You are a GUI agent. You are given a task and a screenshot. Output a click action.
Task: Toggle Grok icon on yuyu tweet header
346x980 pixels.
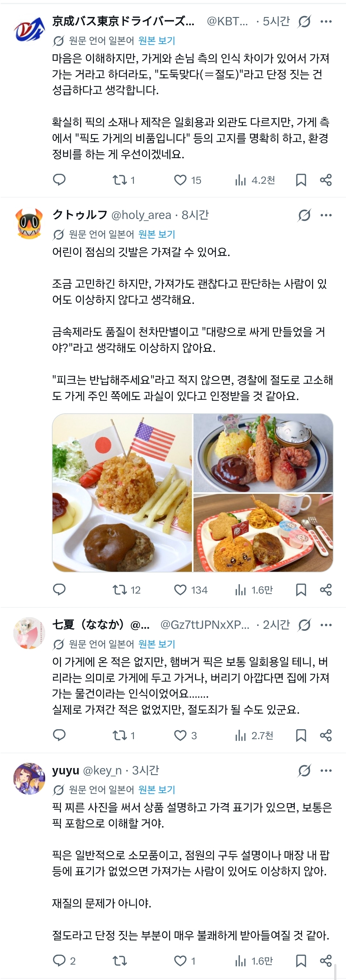[304, 770]
